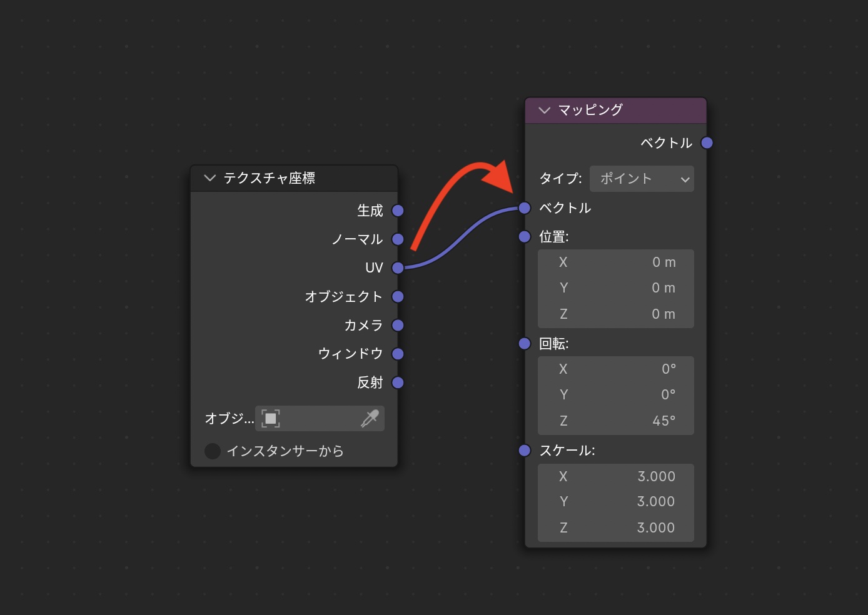
Task: Click the 位置 X value field
Action: (615, 262)
